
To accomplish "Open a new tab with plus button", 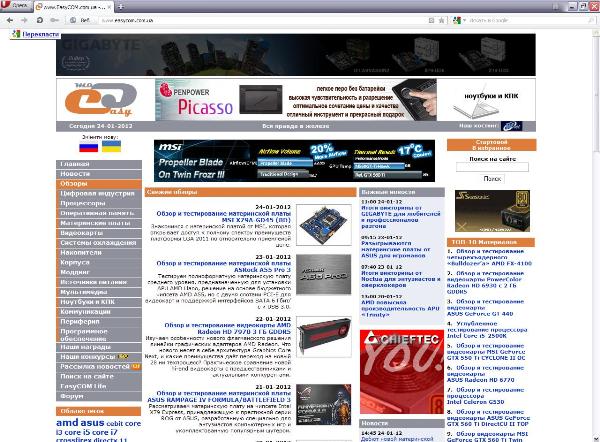I will (x=121, y=7).
